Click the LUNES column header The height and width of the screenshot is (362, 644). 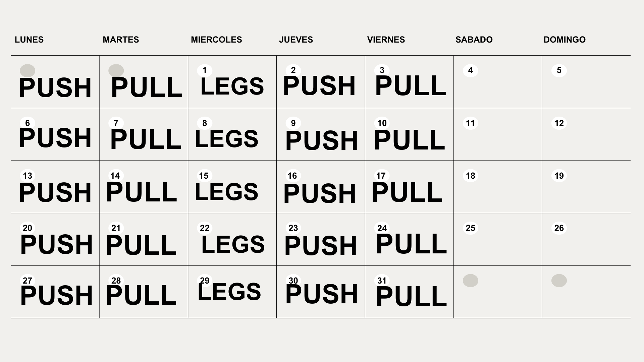(x=29, y=40)
